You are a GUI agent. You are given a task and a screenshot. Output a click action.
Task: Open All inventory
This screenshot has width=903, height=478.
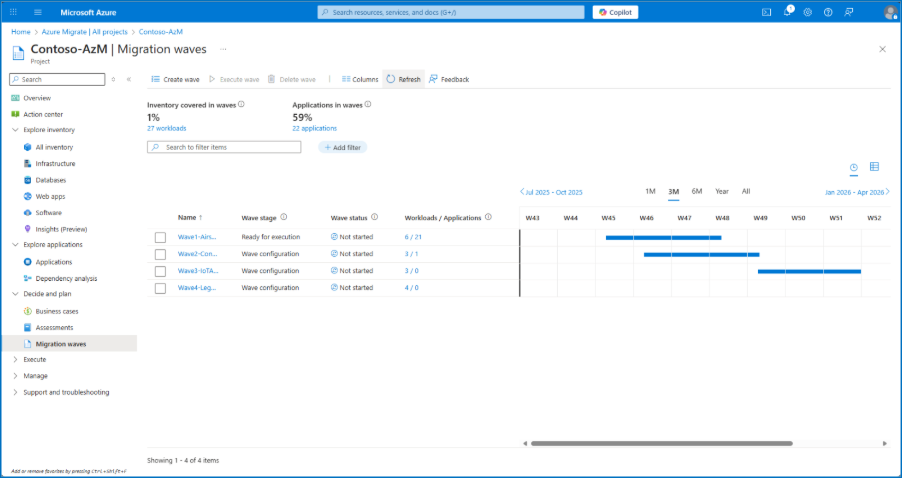coord(54,147)
